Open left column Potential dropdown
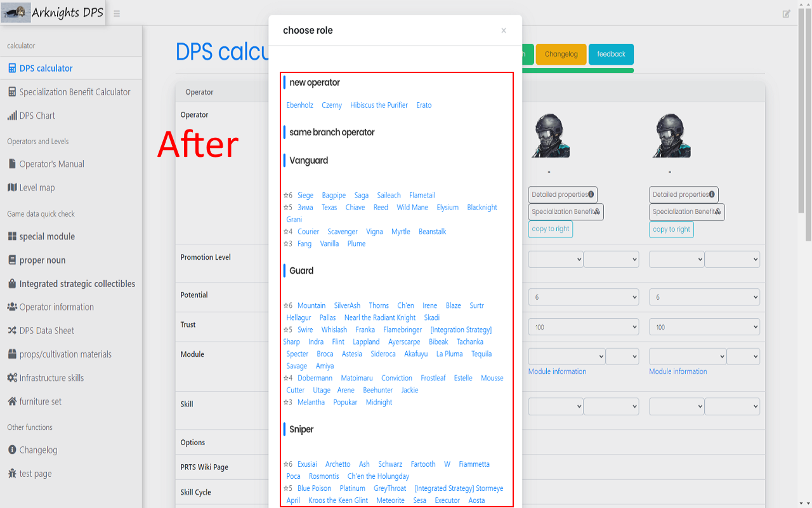The width and height of the screenshot is (812, 508). click(x=583, y=297)
